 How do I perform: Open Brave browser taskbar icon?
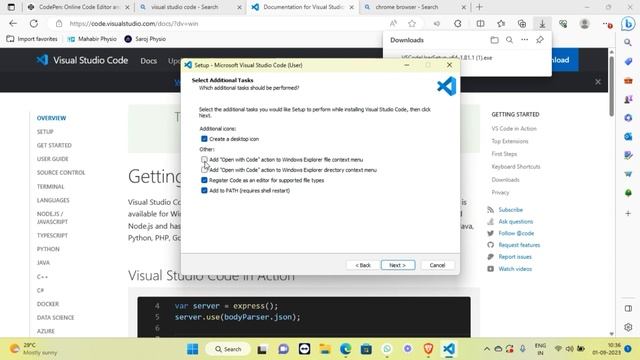tap(428, 349)
